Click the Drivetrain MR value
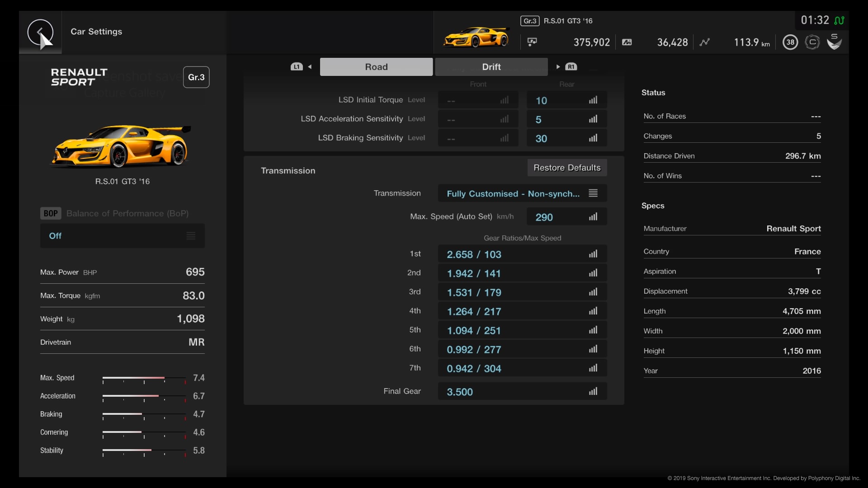This screenshot has width=868, height=488. coord(196,342)
